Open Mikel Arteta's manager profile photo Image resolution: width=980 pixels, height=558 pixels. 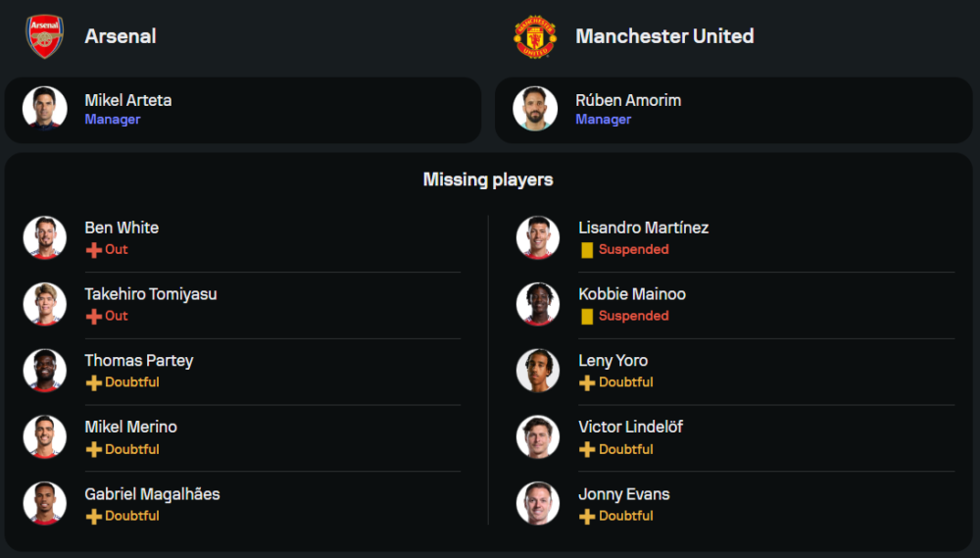tap(44, 109)
